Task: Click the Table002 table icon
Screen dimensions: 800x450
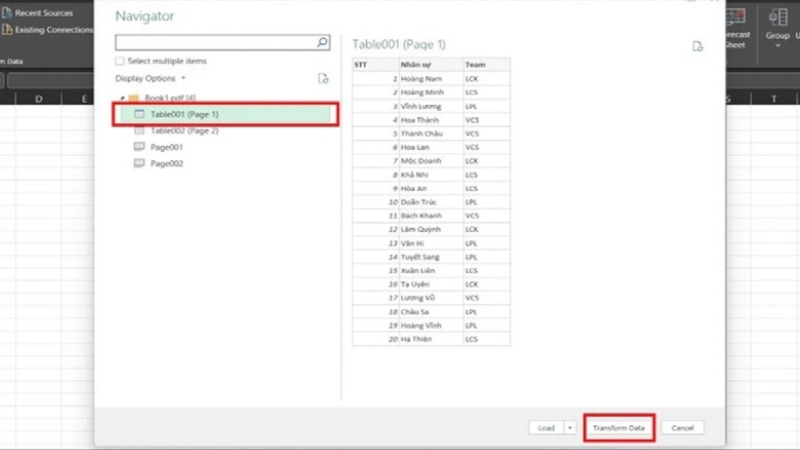Action: pyautogui.click(x=139, y=131)
